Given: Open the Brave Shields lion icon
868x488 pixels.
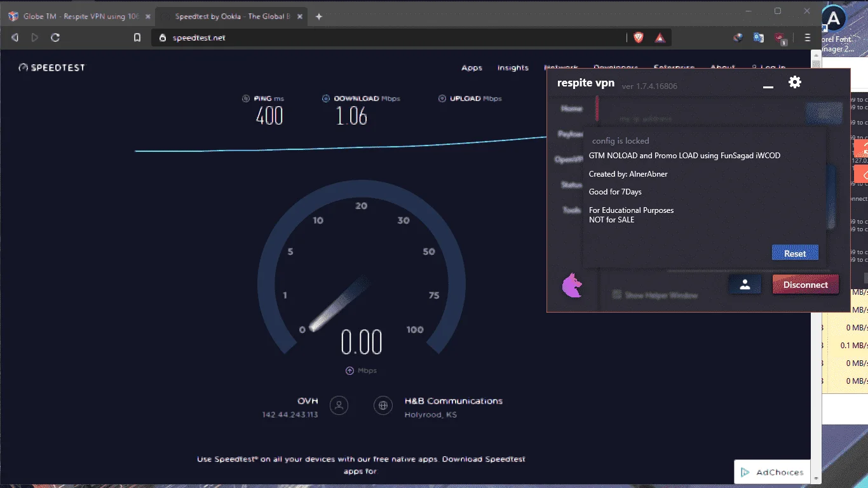Looking at the screenshot, I should click(x=639, y=37).
